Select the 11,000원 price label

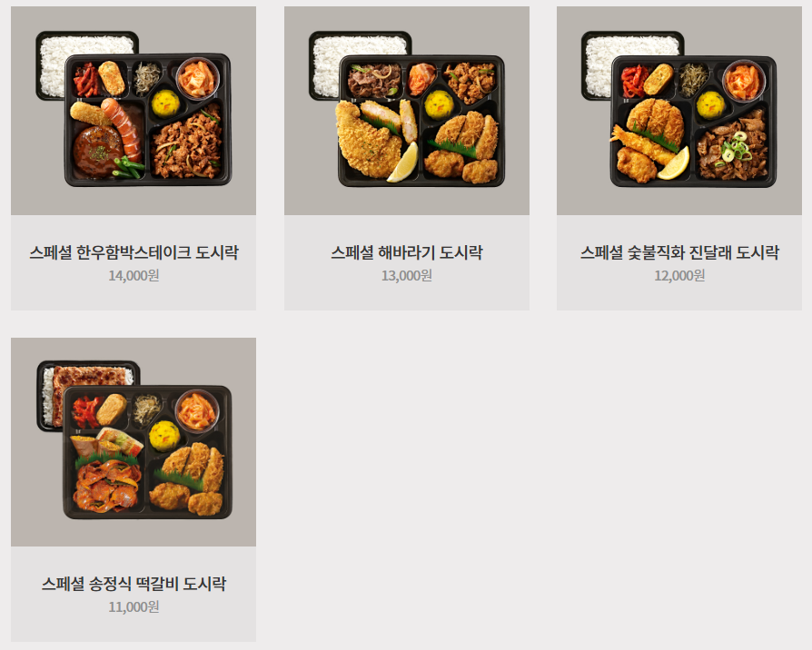pyautogui.click(x=134, y=606)
